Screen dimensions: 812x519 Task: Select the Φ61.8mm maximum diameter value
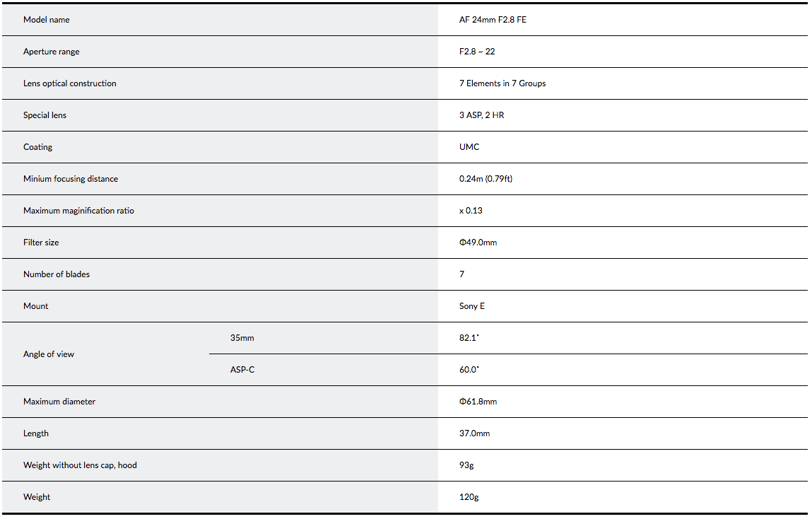point(478,402)
